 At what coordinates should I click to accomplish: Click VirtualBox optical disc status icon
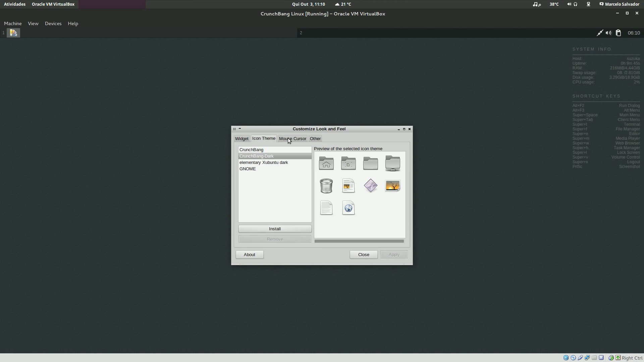[x=573, y=358]
